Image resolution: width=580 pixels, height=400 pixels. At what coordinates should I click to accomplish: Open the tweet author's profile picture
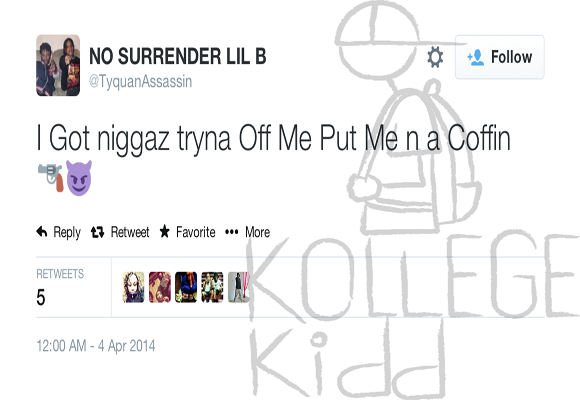click(x=58, y=65)
